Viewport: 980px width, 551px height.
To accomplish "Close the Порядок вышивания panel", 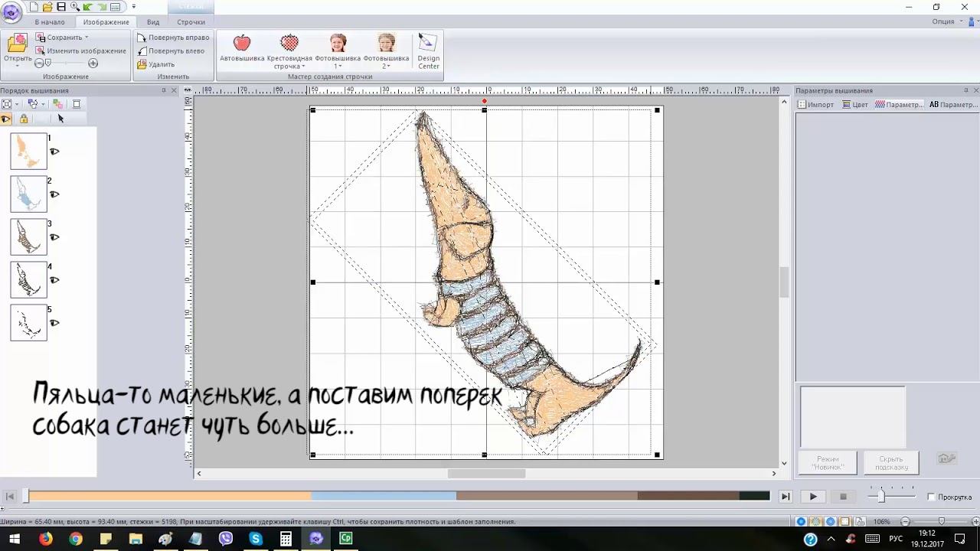I will 174,90.
